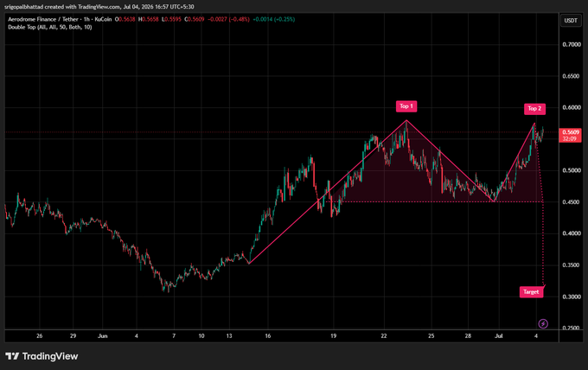Screen dimensions: 588x370
Task: Click the 0.6500 price axis label
Action: [x=572, y=76]
